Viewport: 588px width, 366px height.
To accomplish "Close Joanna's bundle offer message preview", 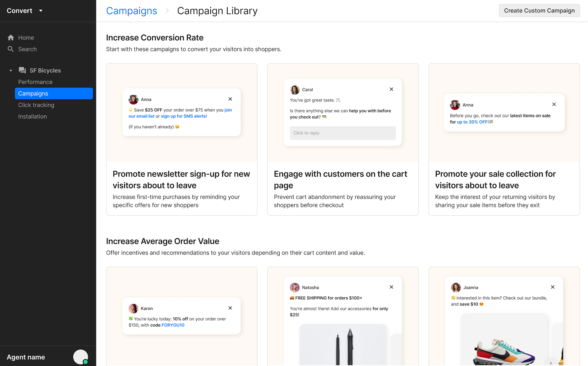I will tap(553, 287).
